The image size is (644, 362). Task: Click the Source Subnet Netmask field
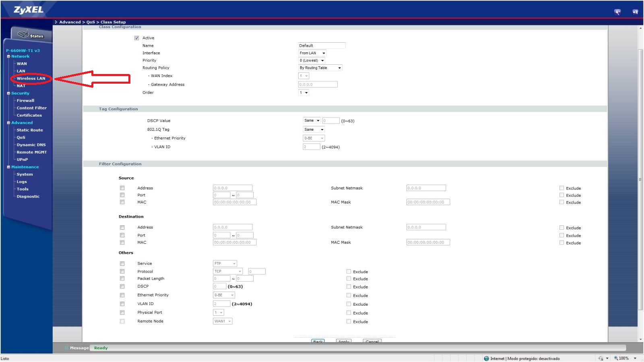[426, 188]
